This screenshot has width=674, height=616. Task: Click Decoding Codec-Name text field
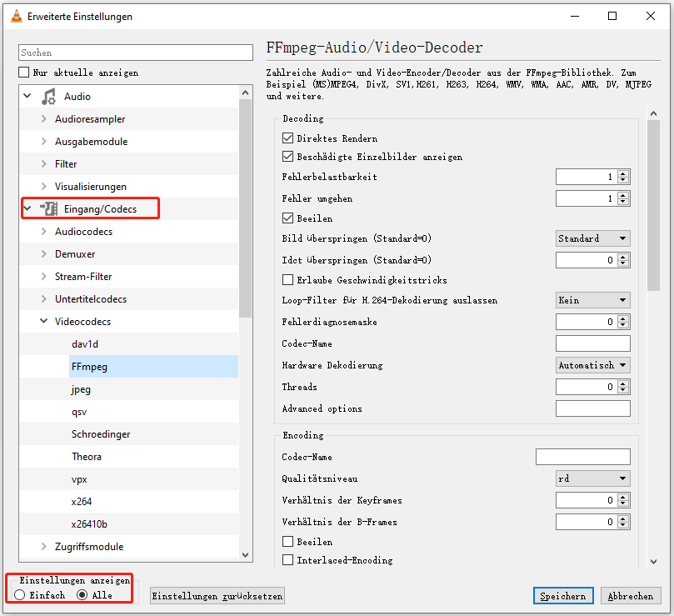592,343
